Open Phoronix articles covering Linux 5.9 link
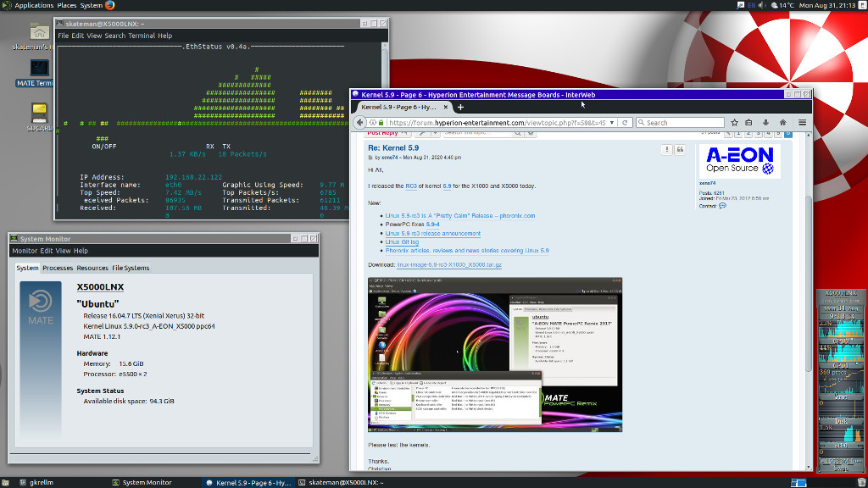 coord(467,251)
